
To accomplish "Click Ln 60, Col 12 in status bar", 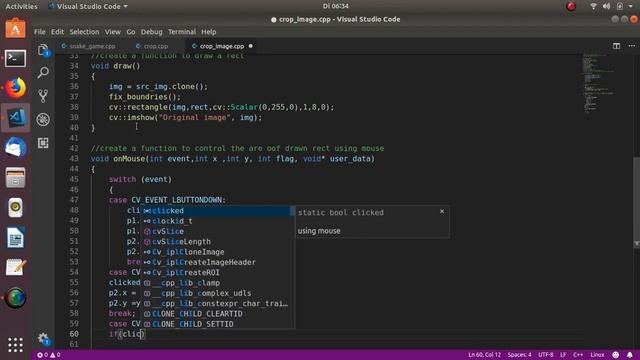I will tap(484, 355).
